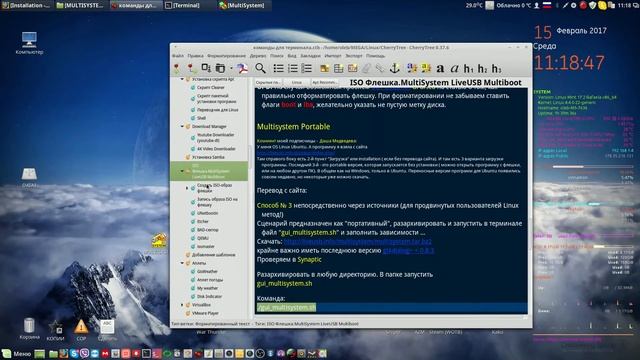Open the Помощь menu
640x360 pixels.
coord(376,56)
